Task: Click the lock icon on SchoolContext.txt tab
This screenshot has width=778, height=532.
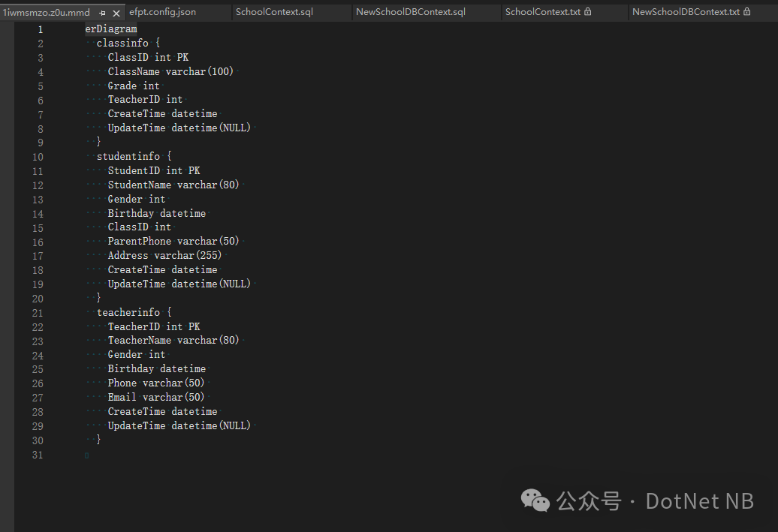Action: [x=587, y=11]
